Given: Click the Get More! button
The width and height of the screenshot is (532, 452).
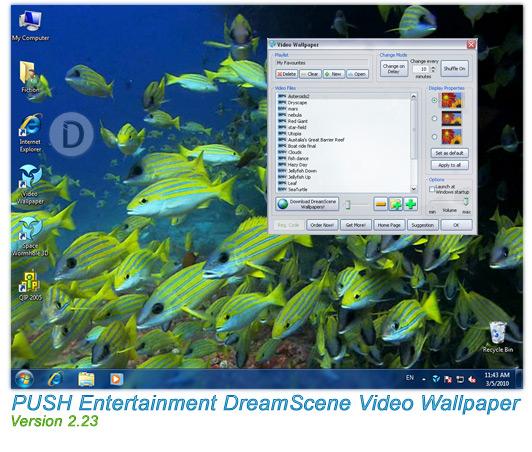Looking at the screenshot, I should point(356,225).
